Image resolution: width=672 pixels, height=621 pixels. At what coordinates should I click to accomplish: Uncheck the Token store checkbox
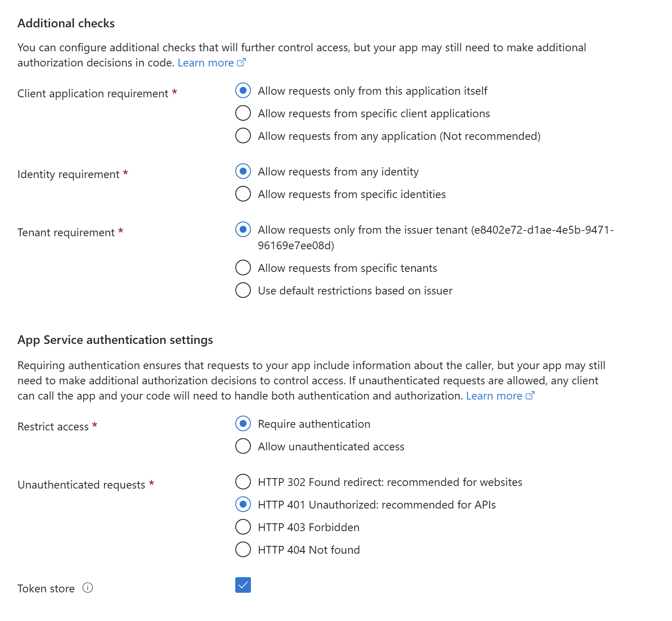pos(243,585)
